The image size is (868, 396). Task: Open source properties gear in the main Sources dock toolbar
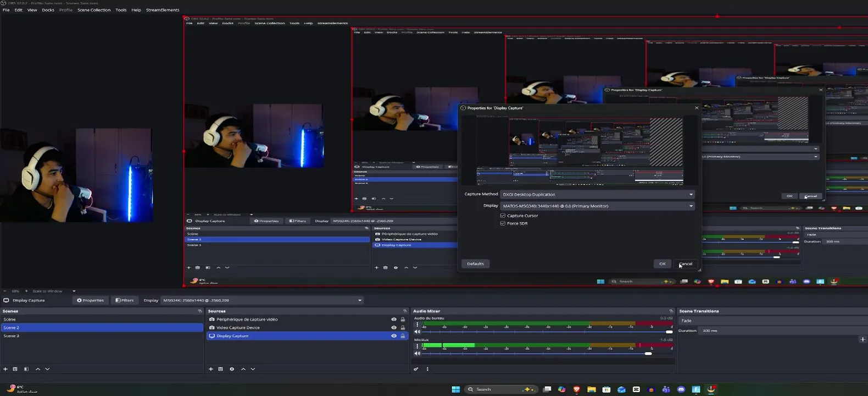coord(232,369)
